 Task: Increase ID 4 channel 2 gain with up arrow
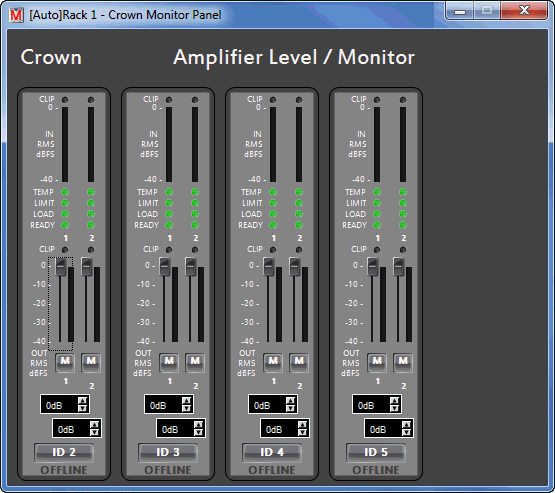(303, 425)
